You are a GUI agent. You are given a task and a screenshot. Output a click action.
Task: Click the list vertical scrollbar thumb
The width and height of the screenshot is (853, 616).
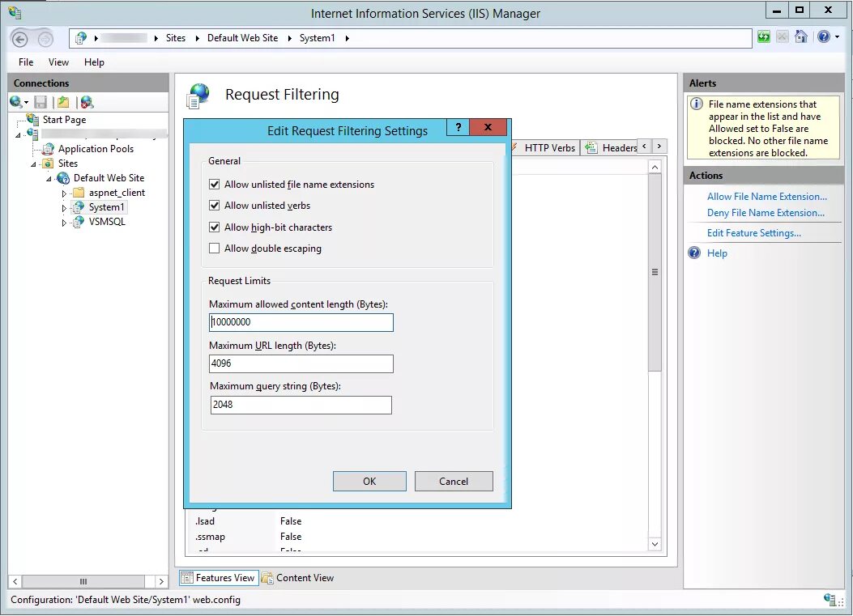click(x=655, y=272)
